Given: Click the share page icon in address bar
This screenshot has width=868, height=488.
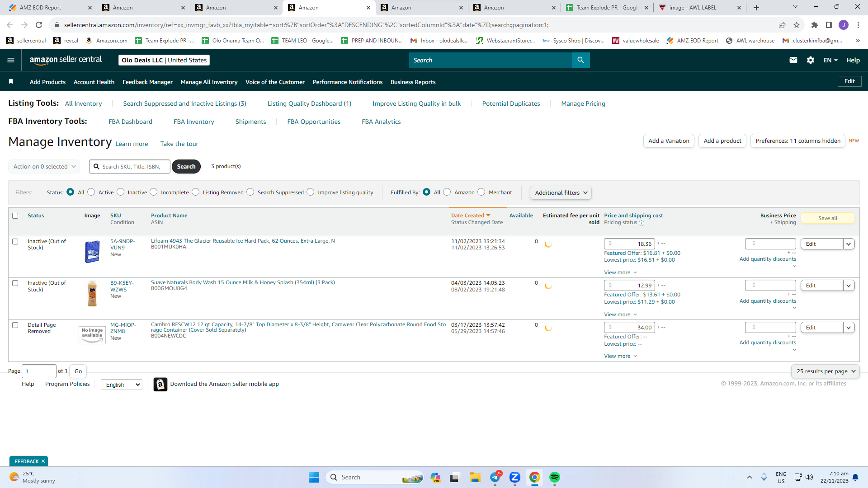Looking at the screenshot, I should tap(782, 25).
